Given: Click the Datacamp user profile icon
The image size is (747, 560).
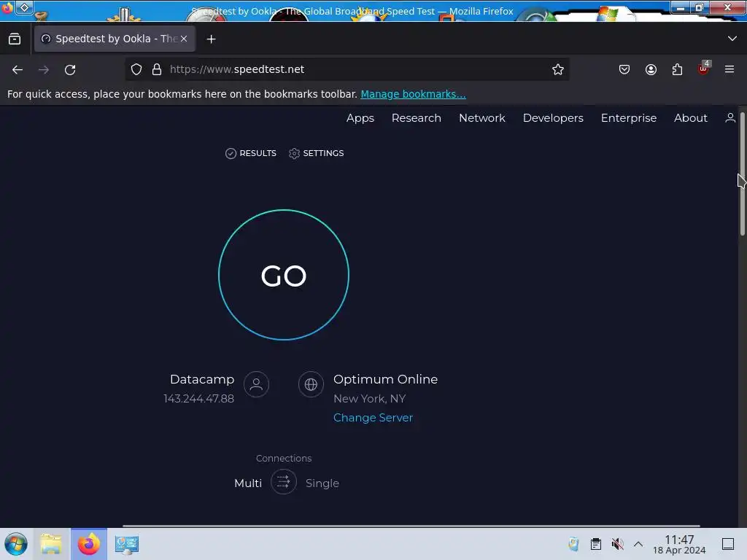Looking at the screenshot, I should (x=256, y=384).
